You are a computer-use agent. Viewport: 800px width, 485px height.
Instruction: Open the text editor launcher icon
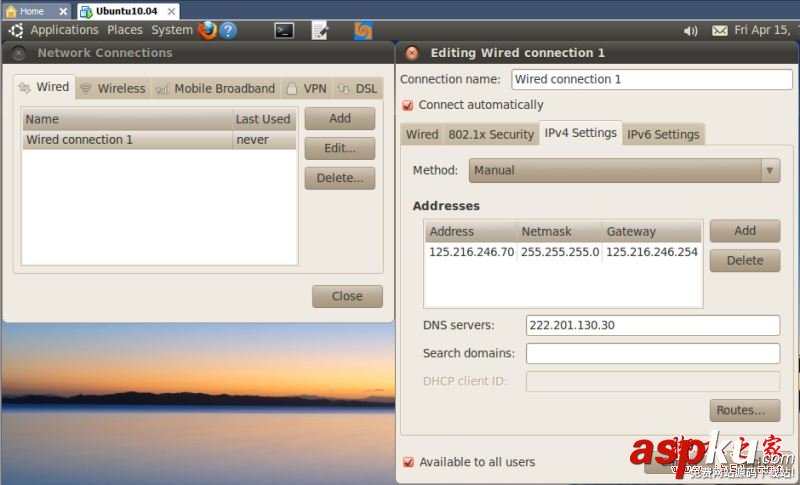click(x=320, y=31)
